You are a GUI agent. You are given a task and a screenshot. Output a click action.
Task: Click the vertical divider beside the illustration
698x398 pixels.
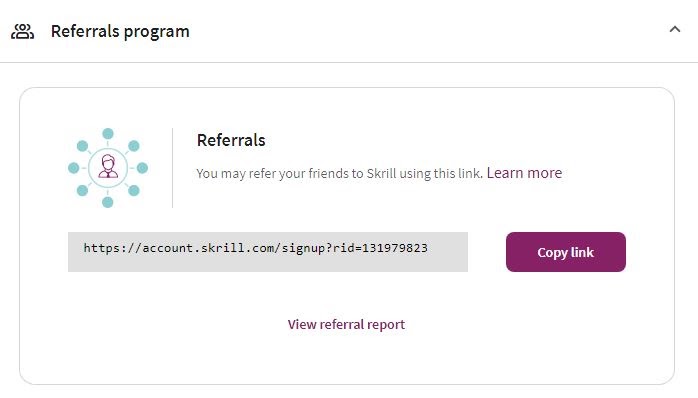[173, 168]
